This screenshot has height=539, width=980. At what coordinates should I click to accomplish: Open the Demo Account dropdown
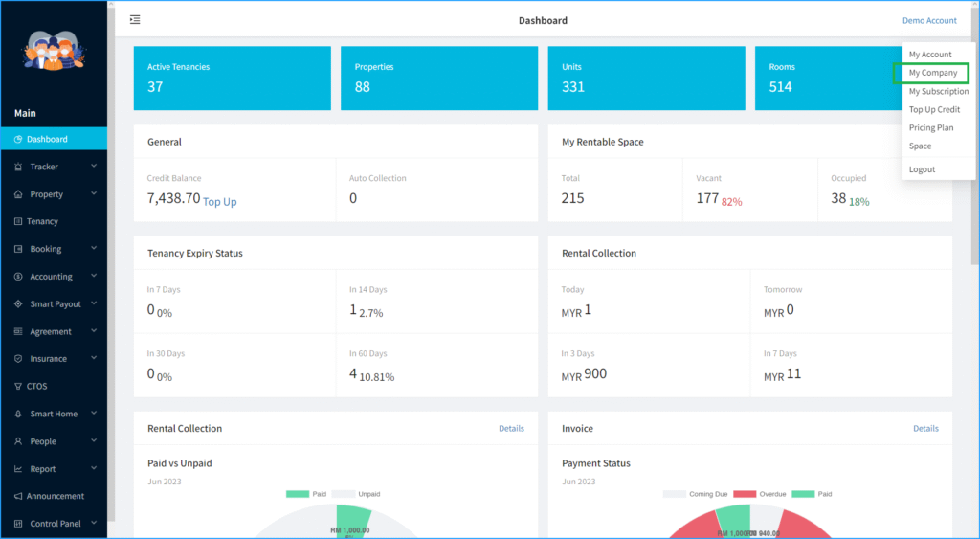[928, 20]
